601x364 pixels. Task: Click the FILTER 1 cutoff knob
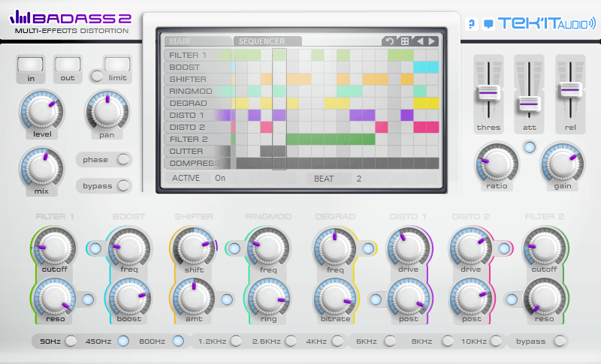point(54,248)
